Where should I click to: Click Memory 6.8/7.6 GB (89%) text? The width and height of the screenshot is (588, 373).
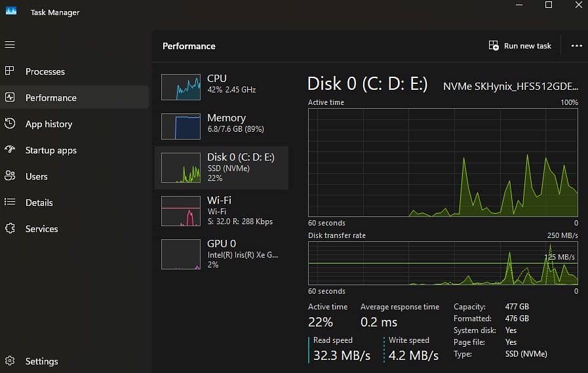tap(235, 129)
